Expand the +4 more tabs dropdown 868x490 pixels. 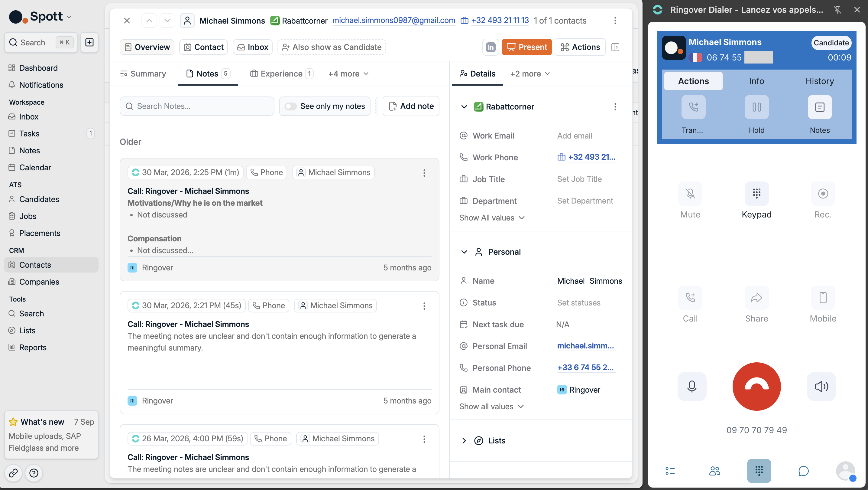pyautogui.click(x=348, y=74)
